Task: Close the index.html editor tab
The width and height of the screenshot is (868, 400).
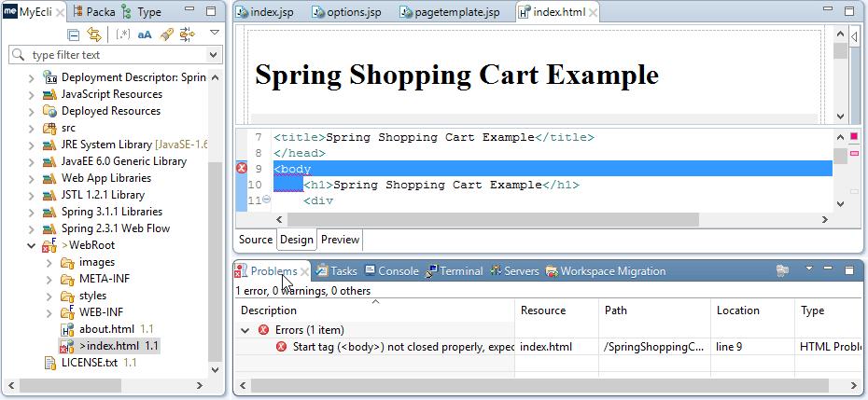Action: [593, 12]
